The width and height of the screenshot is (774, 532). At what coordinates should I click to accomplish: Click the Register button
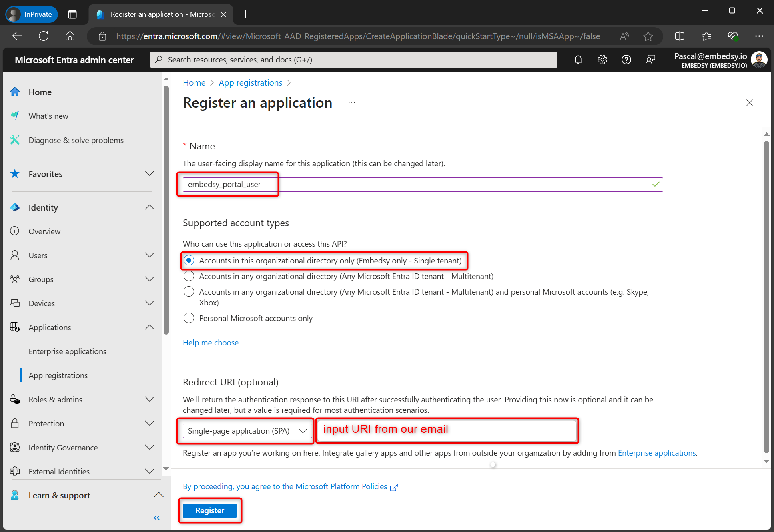coord(210,510)
